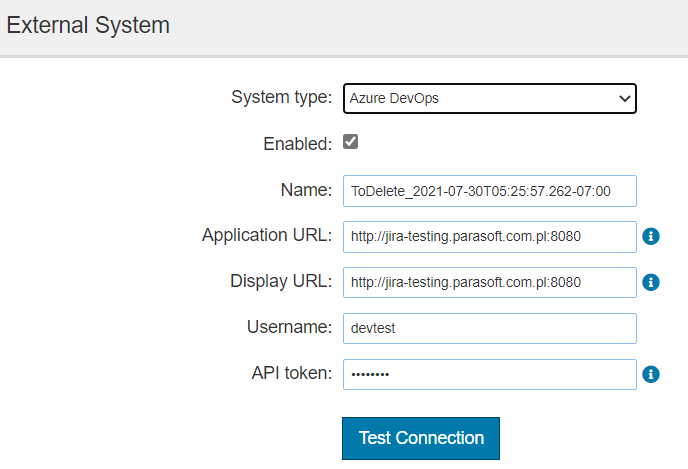The width and height of the screenshot is (688, 469).
Task: Click the Test Connection button
Action: [421, 438]
